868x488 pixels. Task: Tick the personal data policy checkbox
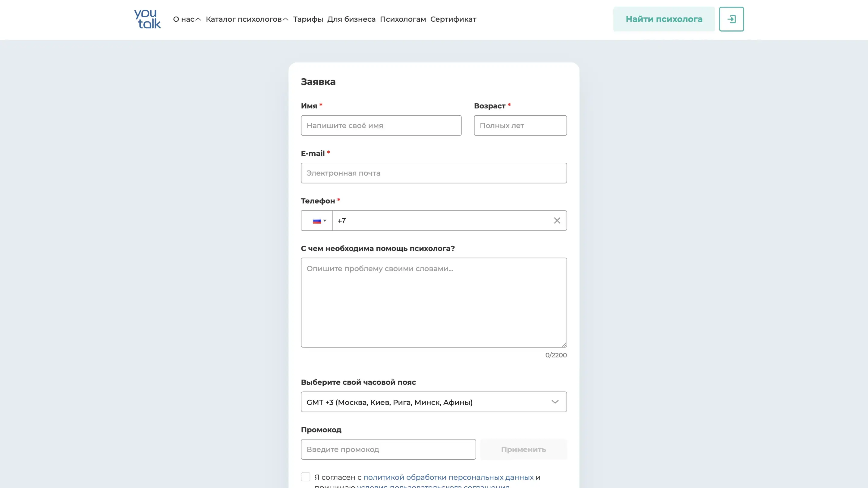(x=305, y=477)
